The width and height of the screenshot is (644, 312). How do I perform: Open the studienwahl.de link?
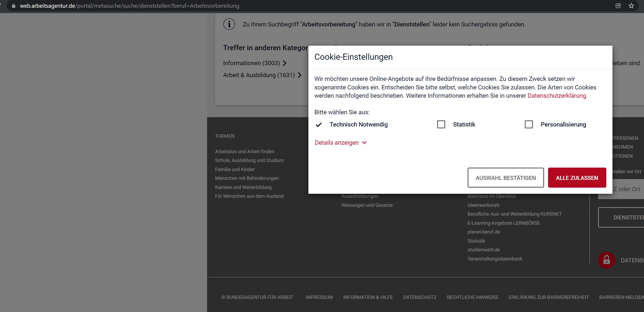[484, 250]
